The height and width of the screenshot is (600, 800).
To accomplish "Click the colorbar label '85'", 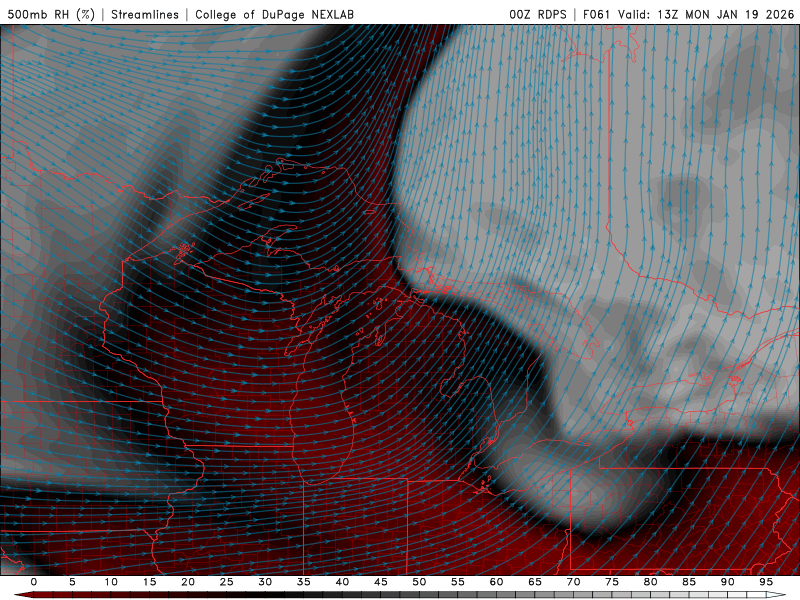I will tap(689, 582).
